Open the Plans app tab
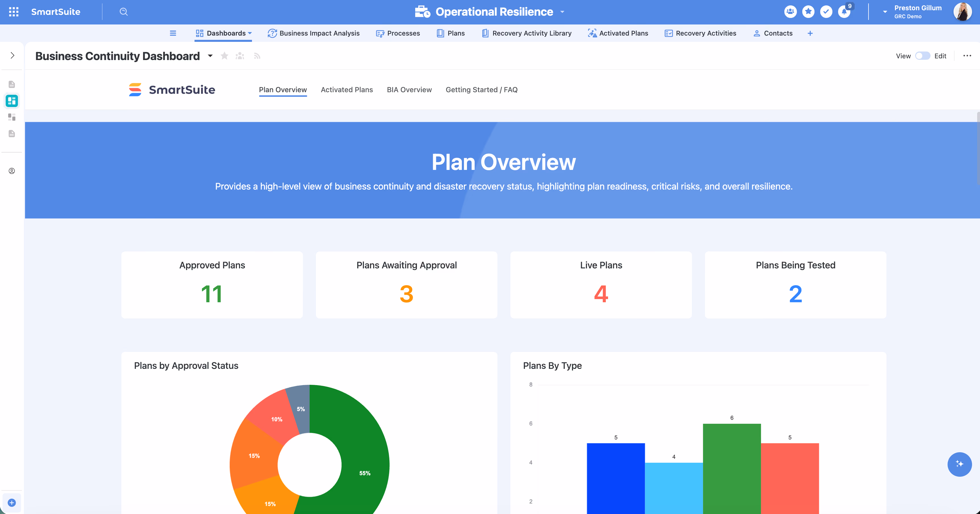Screen dimensions: 980x514 pos(451,34)
